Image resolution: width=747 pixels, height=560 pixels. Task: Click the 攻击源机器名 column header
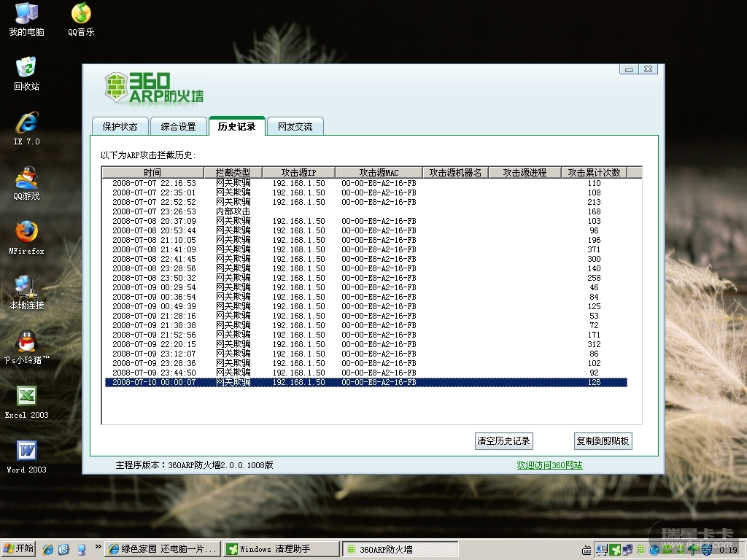[x=455, y=172]
